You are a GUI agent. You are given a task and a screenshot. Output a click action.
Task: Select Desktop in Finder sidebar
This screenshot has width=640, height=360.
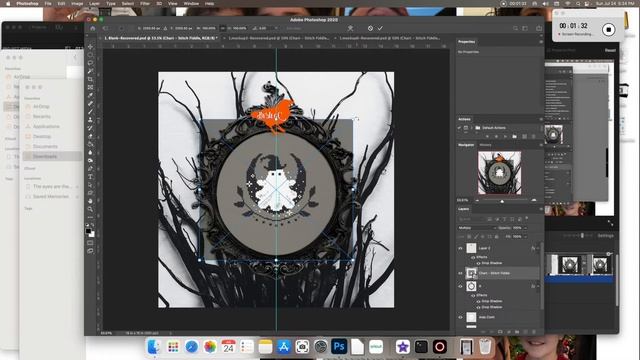pos(42,136)
